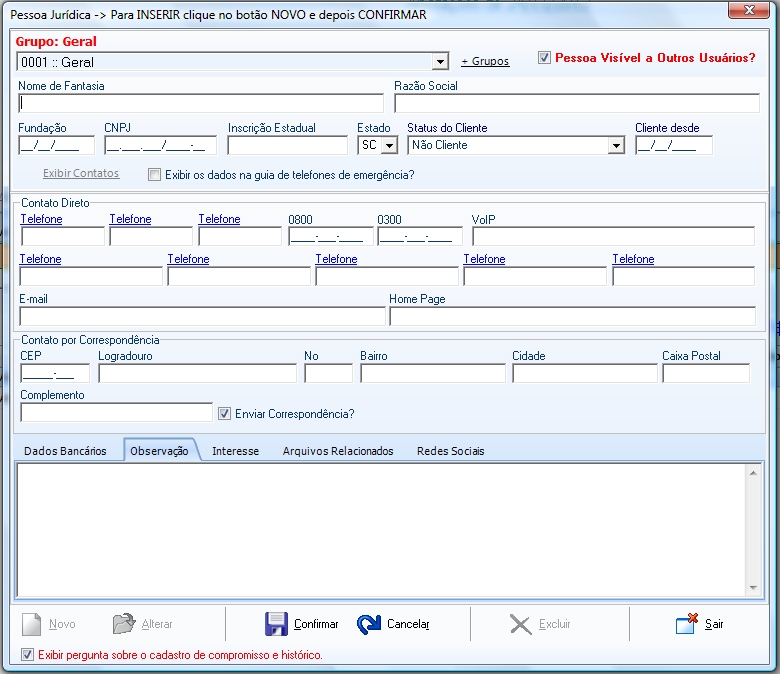Enable emergency phone guide display checkbox
This screenshot has width=780, height=674.
pyautogui.click(x=154, y=175)
